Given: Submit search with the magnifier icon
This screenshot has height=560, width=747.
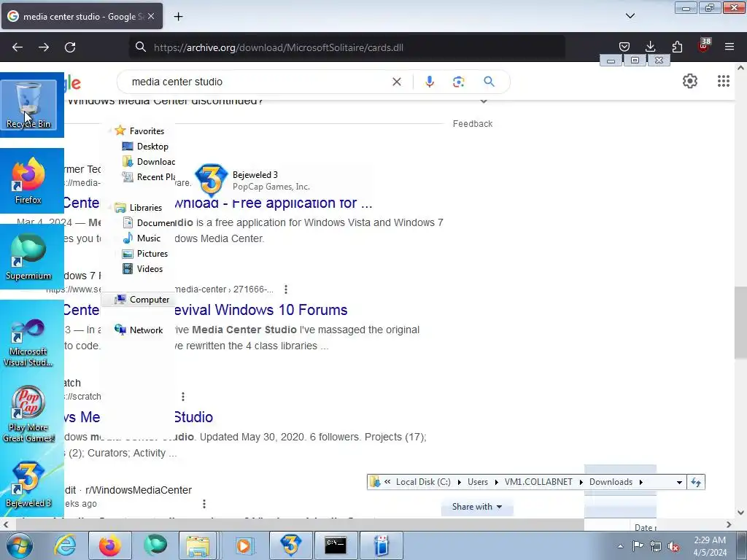Looking at the screenshot, I should tap(489, 82).
